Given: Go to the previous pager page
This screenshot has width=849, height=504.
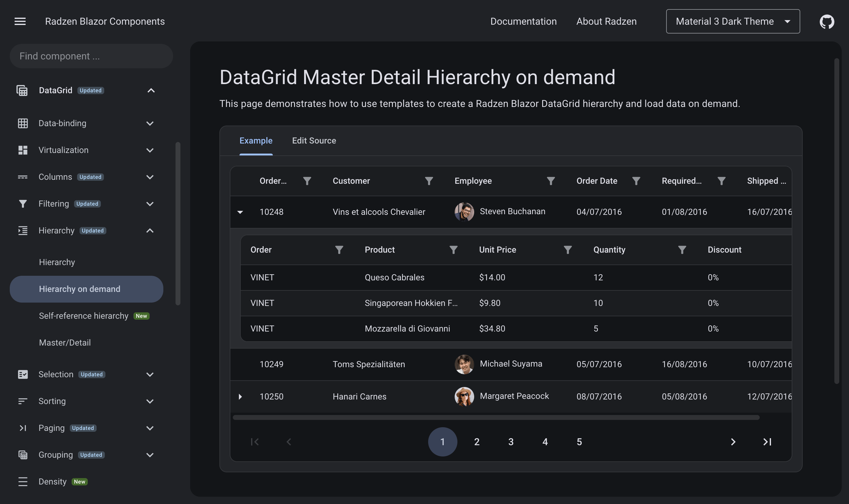Looking at the screenshot, I should click(x=289, y=442).
